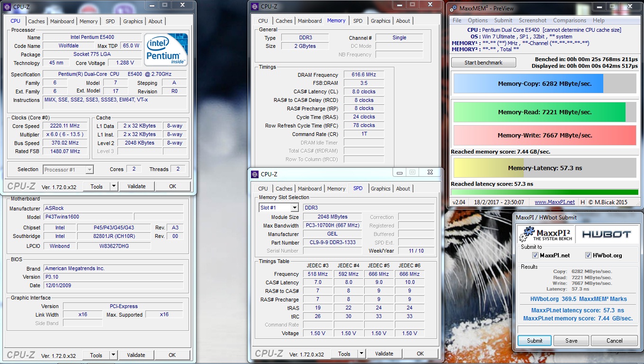Screen dimensions: 644x364
Task: Click OK in CPU-Z Memory Slot window
Action: pos(420,354)
